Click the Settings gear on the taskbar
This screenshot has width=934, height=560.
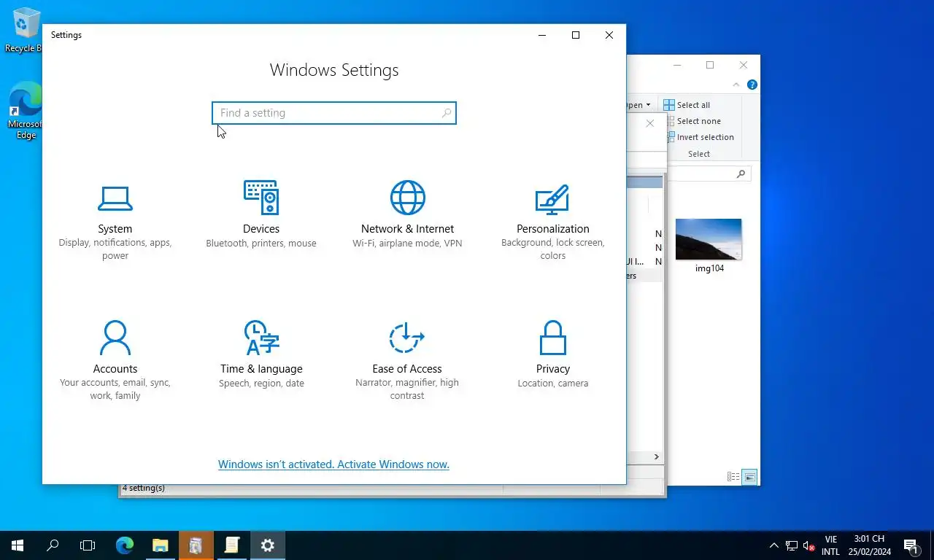[x=268, y=545]
